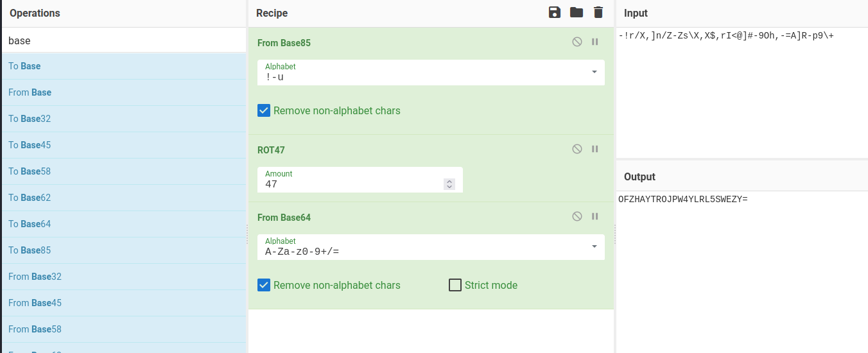The image size is (868, 353).
Task: Choose To Base85 from operations list
Action: 30,250
